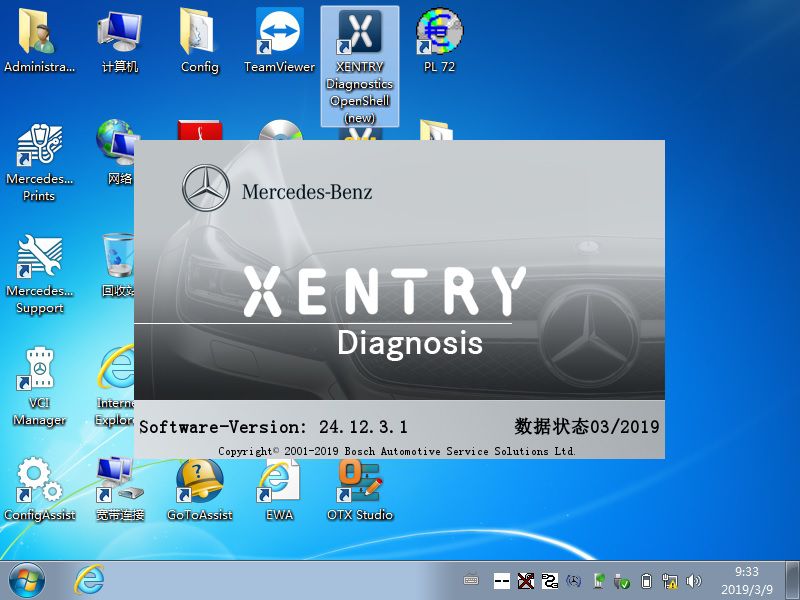Select the XENTRY Diagnostics OpenShell (new) shortcut
This screenshot has width=800, height=600.
pyautogui.click(x=360, y=66)
